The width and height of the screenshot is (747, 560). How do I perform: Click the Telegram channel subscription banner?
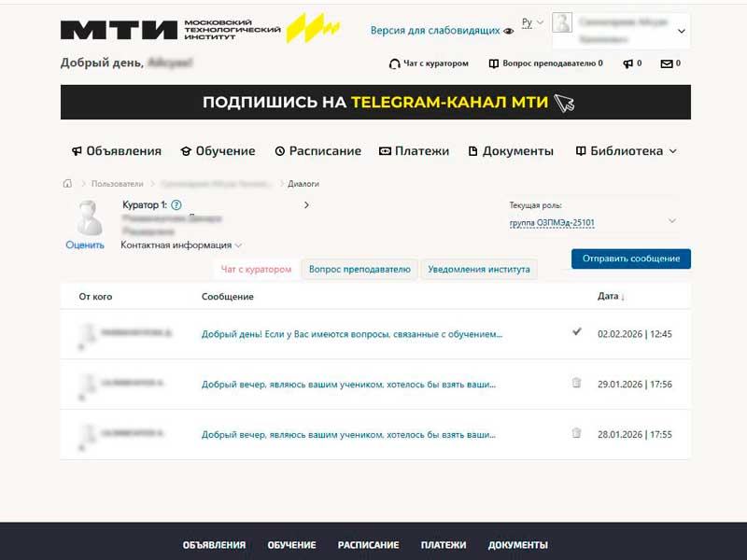point(375,102)
